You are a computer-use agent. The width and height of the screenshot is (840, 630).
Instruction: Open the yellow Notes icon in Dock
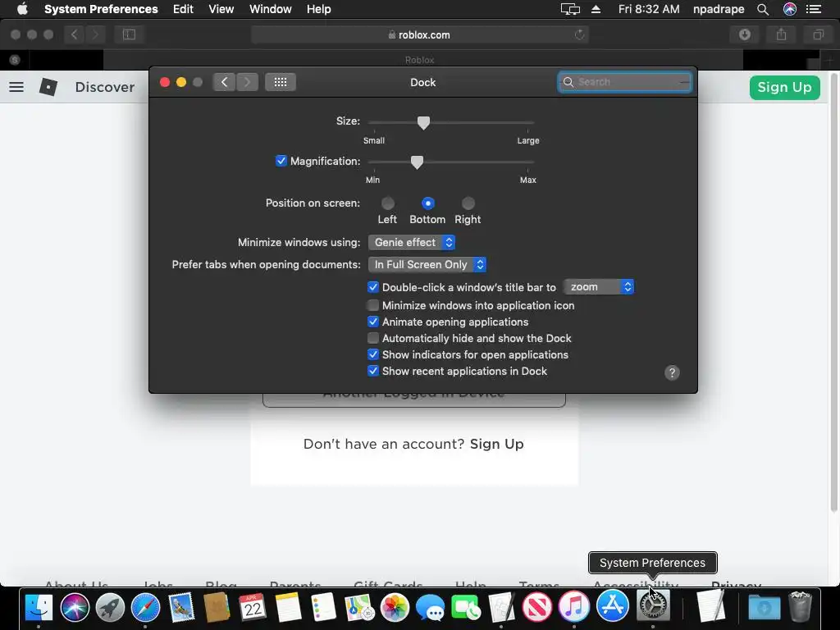pos(288,608)
